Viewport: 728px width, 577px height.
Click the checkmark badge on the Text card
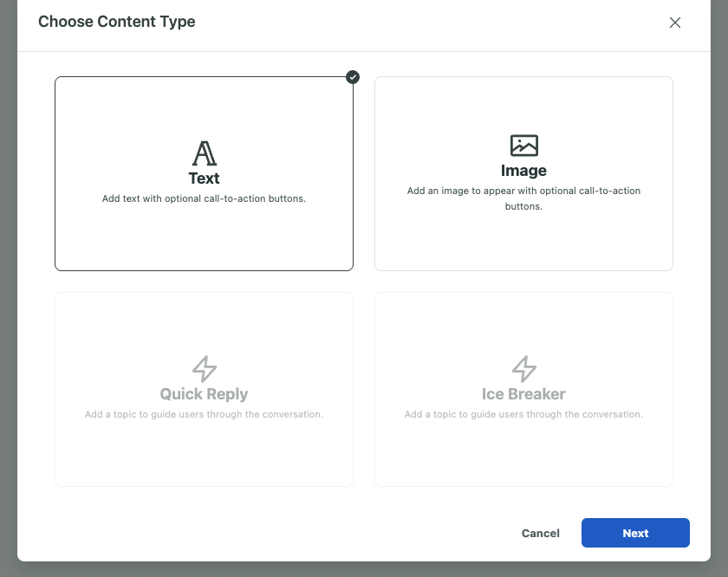click(353, 77)
